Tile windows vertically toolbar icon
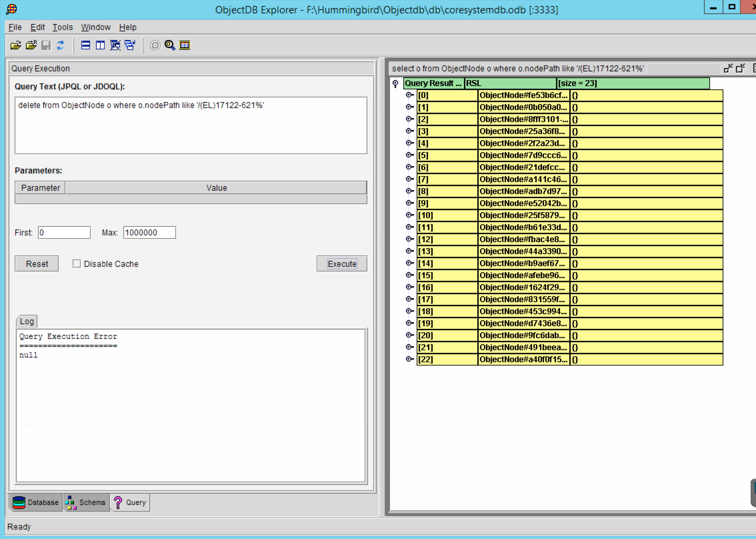The image size is (756, 539). [x=100, y=45]
